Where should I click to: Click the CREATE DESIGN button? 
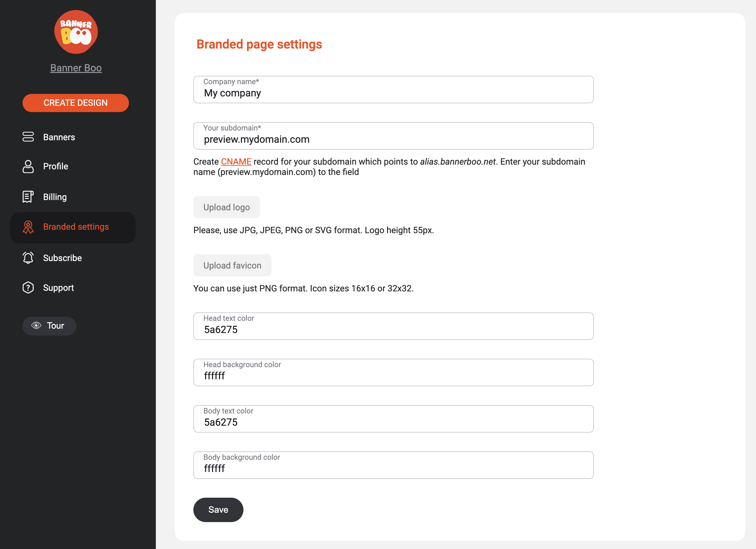point(76,103)
